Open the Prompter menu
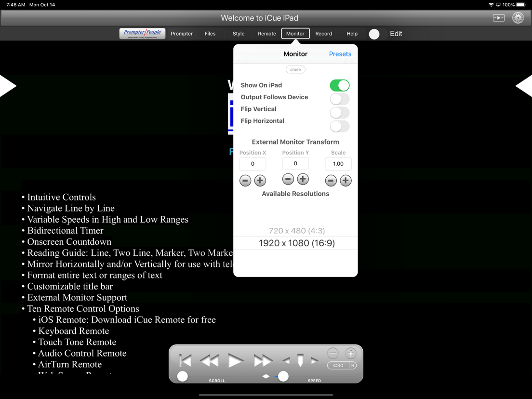The height and width of the screenshot is (399, 532). (182, 34)
